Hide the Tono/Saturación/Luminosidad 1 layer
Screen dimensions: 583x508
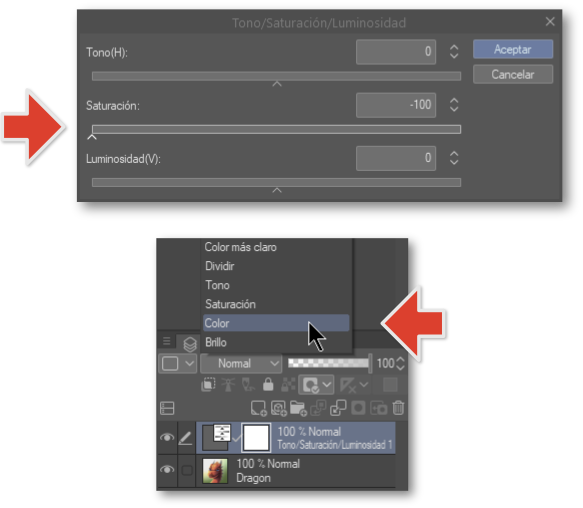pyautogui.click(x=167, y=437)
